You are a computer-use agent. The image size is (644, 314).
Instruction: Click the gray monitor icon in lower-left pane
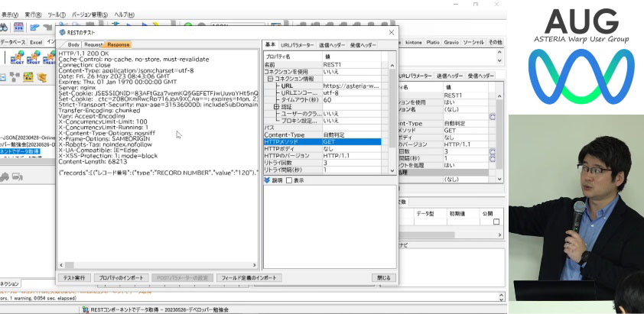18,177
